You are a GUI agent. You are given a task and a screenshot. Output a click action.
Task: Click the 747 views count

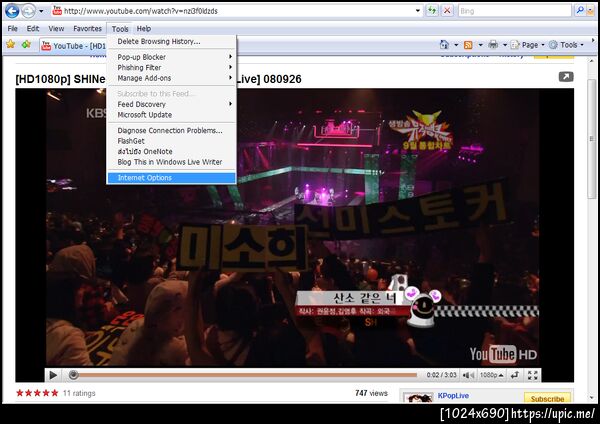371,393
